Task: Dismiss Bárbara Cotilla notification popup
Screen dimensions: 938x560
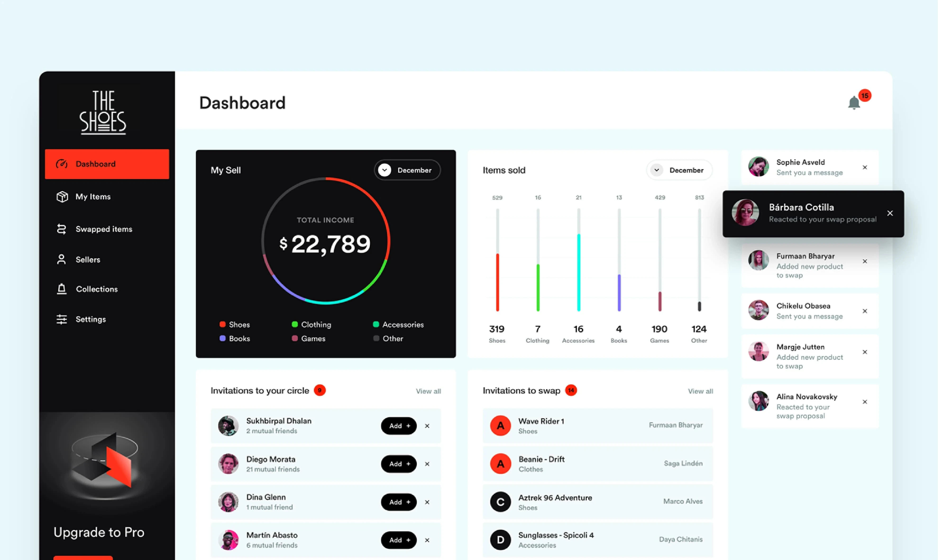Action: point(890,213)
